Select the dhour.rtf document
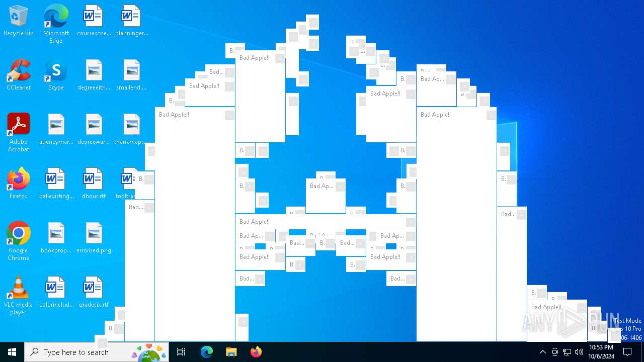 click(94, 184)
